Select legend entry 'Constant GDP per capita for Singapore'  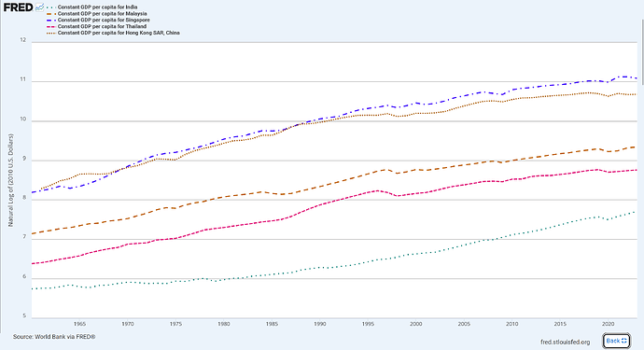(104, 21)
